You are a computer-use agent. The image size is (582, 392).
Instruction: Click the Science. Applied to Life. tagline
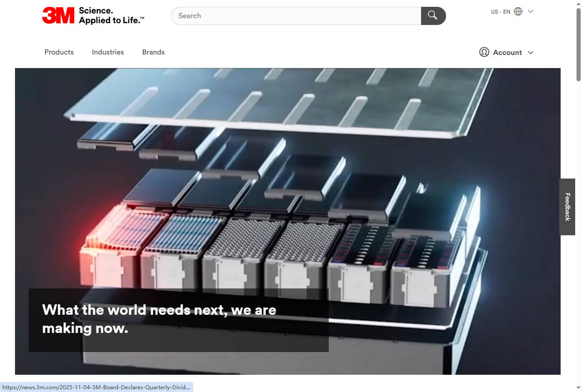coord(111,15)
